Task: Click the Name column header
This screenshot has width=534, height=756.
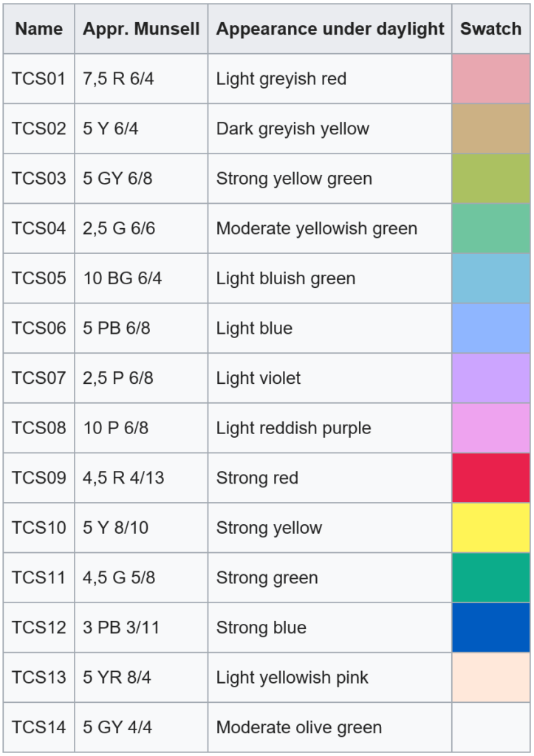Action: click(x=39, y=30)
